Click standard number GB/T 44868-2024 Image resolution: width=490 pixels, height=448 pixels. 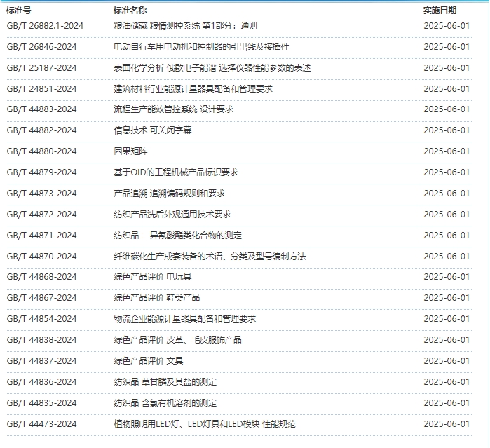41,277
